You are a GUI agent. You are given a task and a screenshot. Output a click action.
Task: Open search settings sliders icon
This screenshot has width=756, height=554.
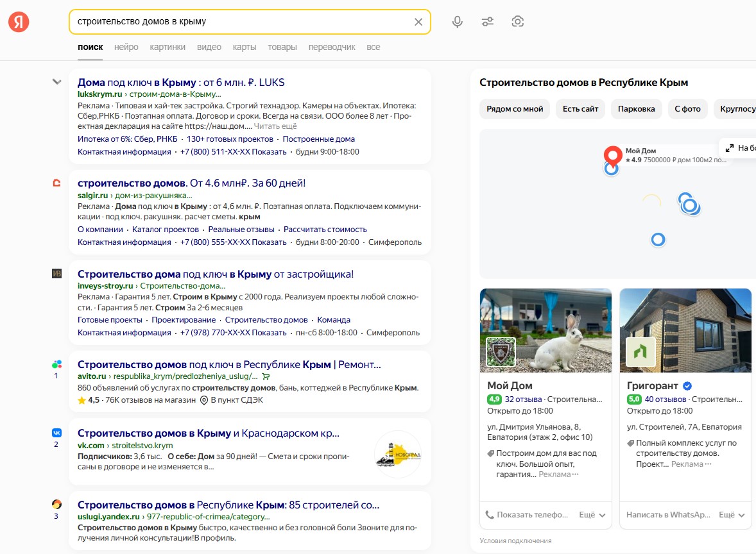488,22
